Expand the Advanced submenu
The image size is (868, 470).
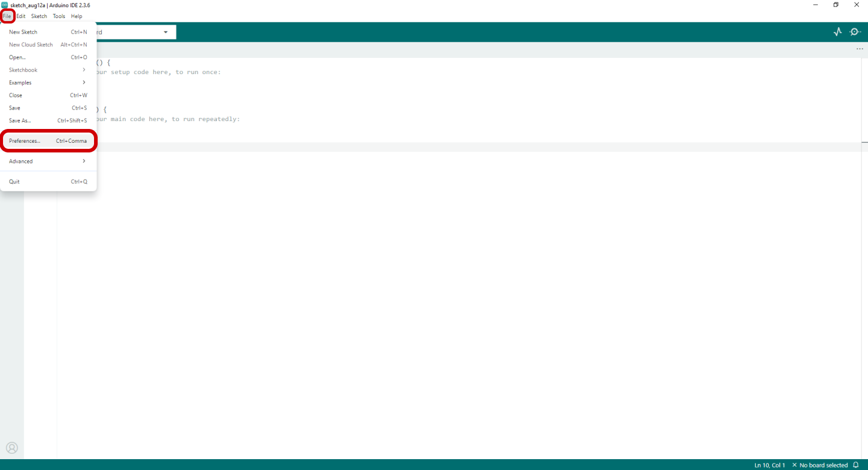48,161
